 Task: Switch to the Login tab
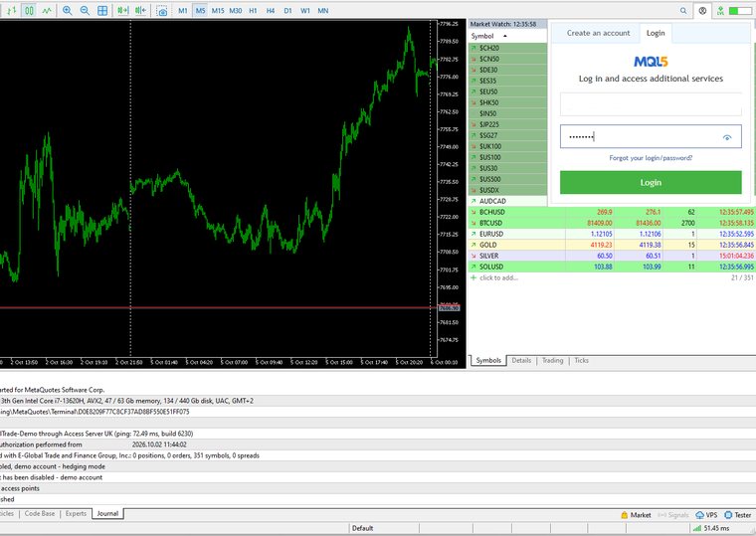pos(656,33)
